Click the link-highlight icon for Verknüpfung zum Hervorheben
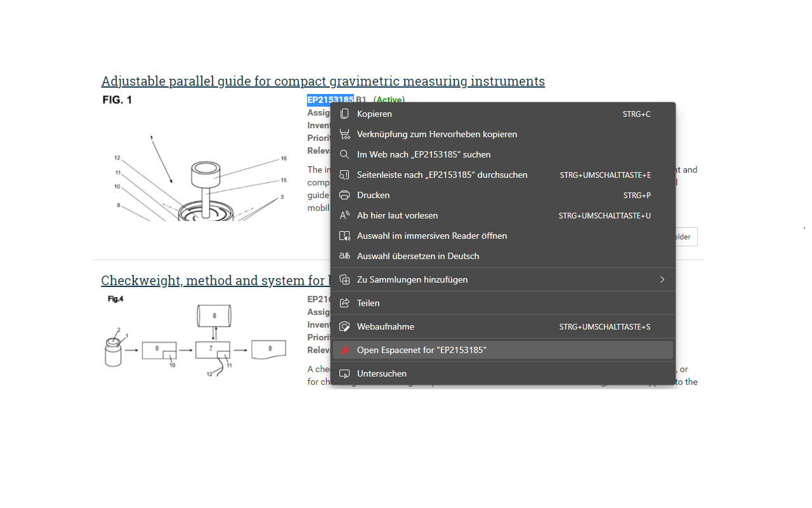The image size is (812, 508). 344,135
